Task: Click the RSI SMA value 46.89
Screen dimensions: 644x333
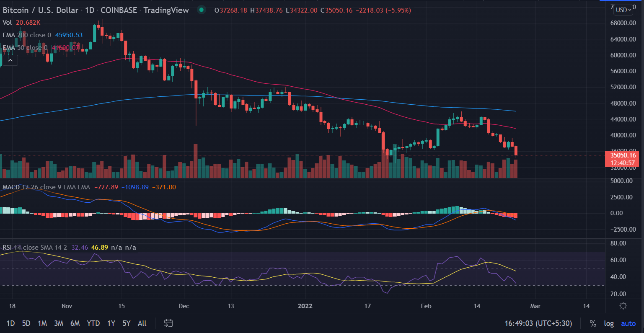Action: tap(100, 248)
